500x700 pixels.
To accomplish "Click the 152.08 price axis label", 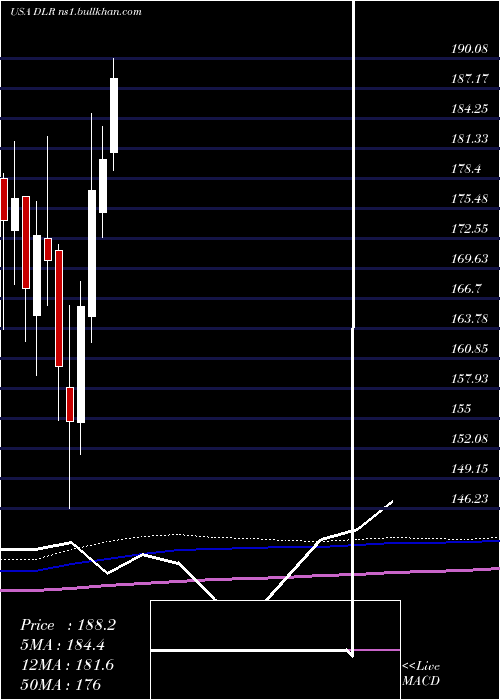I will [x=469, y=438].
